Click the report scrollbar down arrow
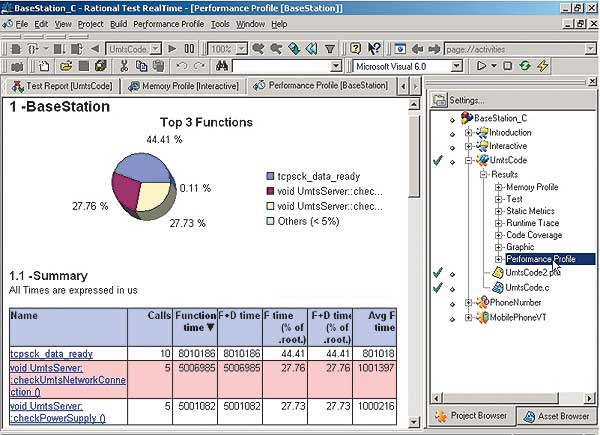This screenshot has width=600, height=435. 413,422
